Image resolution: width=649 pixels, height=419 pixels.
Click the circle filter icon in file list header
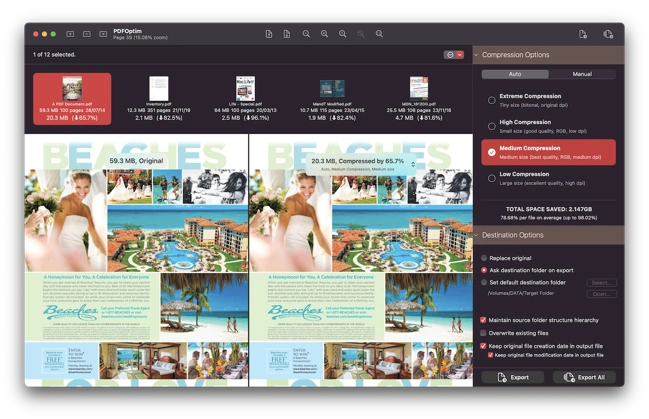click(449, 55)
